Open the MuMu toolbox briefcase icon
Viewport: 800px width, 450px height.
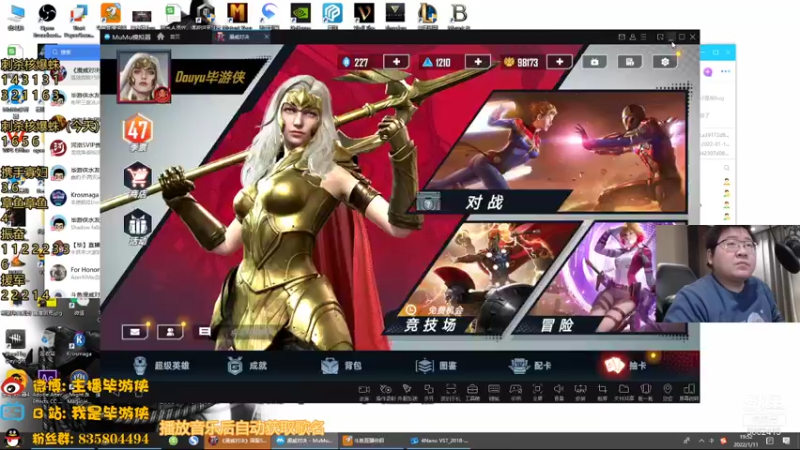coord(472,392)
